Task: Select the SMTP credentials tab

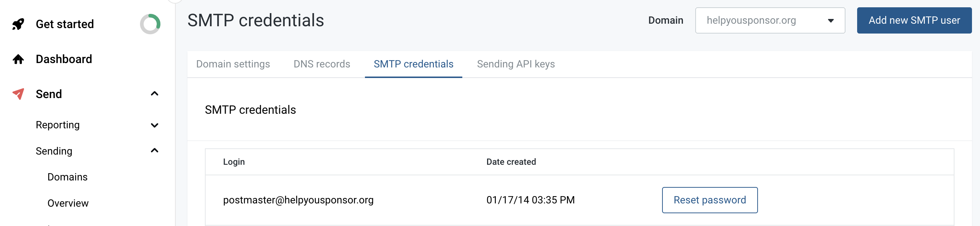Action: (x=413, y=64)
